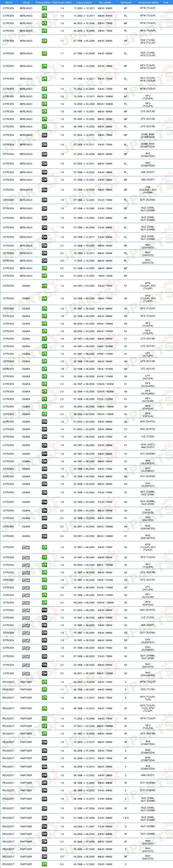Click petrol icon in Xsara Break 74kW / 101KM row
This screenshot has height=868, width=173.
click(44, 580)
